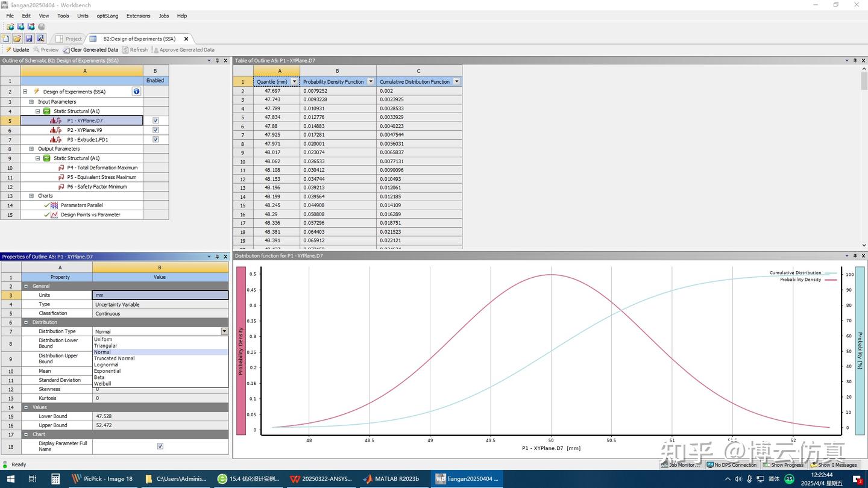Open the optiSLang menu
The height and width of the screenshot is (488, 868).
pyautogui.click(x=107, y=16)
